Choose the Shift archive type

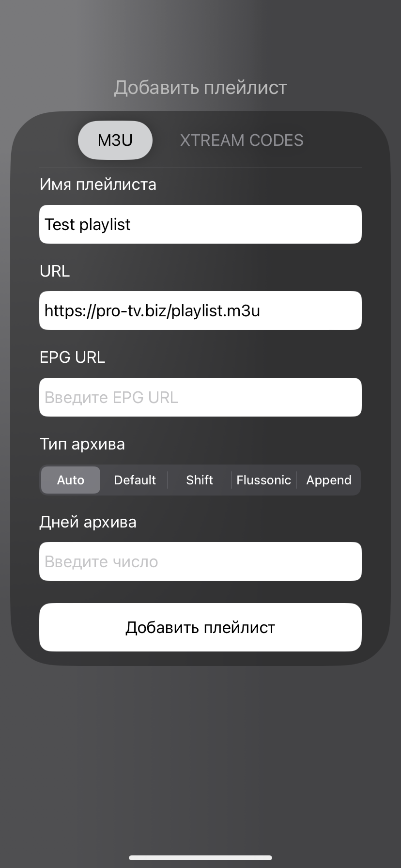click(x=200, y=480)
